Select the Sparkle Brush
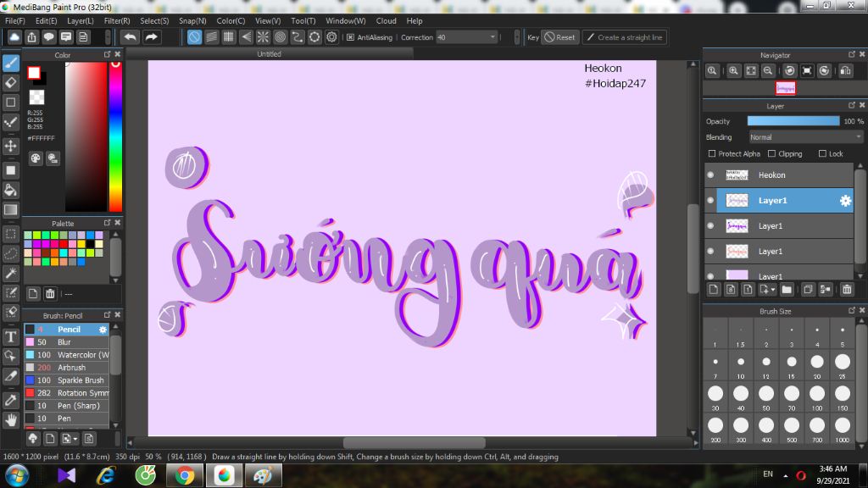Viewport: 868px width, 488px height. (66, 380)
